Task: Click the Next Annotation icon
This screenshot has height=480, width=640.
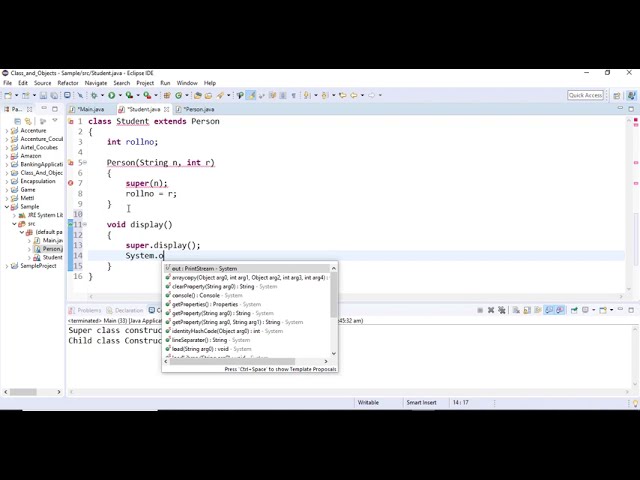Action: tap(307, 96)
